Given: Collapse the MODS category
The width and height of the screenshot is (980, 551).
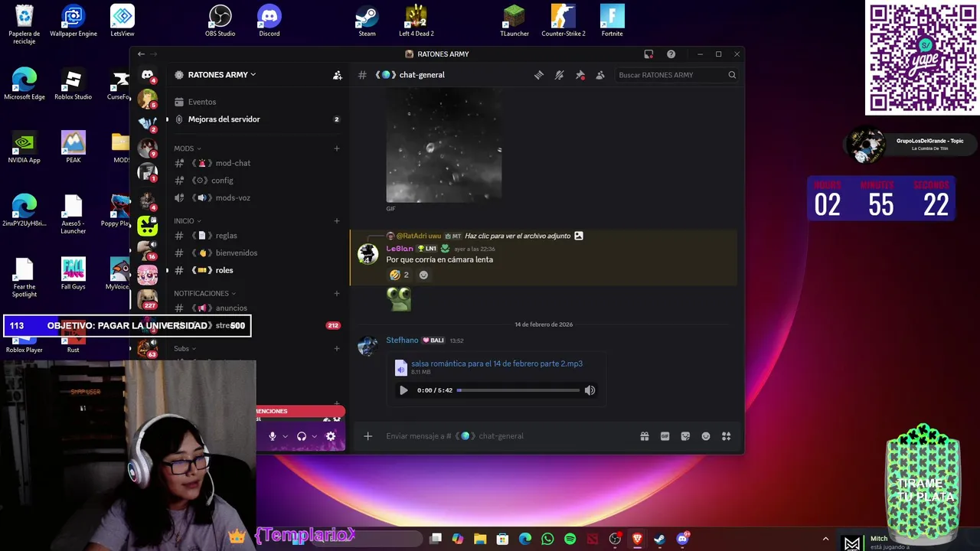Looking at the screenshot, I should pyautogui.click(x=188, y=148).
